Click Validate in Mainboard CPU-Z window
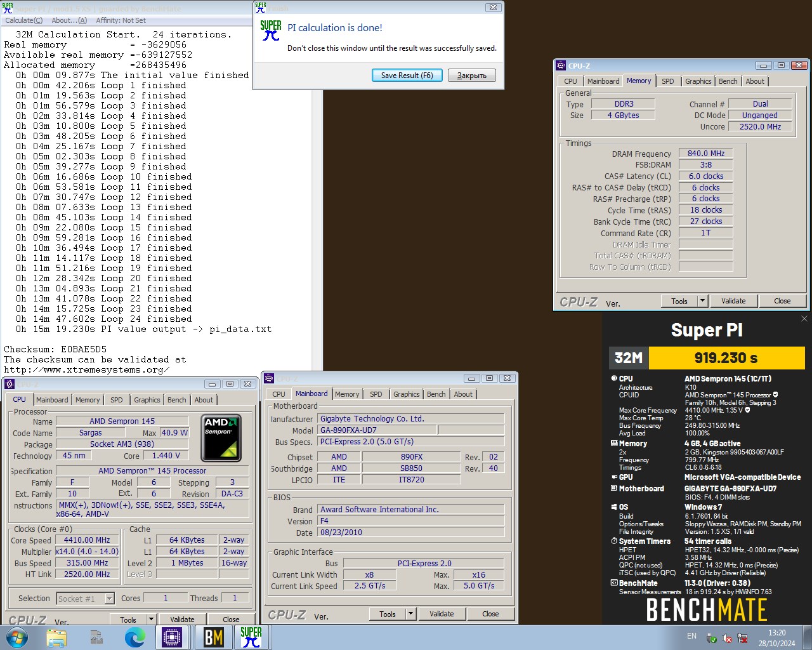The image size is (812, 650). [442, 614]
